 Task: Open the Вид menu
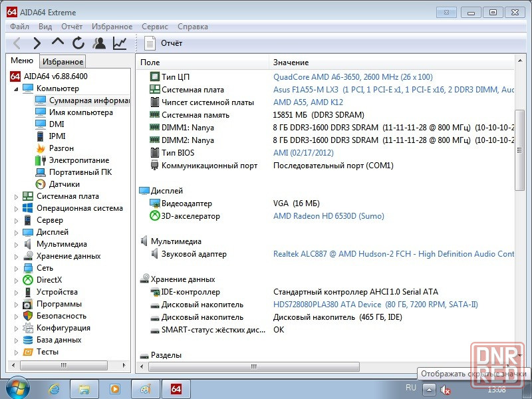pos(45,27)
